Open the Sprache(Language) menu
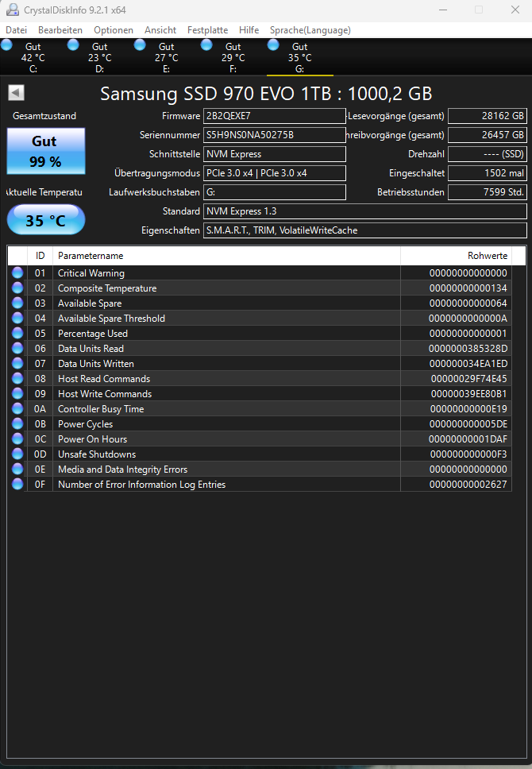The height and width of the screenshot is (769, 532). coord(310,30)
